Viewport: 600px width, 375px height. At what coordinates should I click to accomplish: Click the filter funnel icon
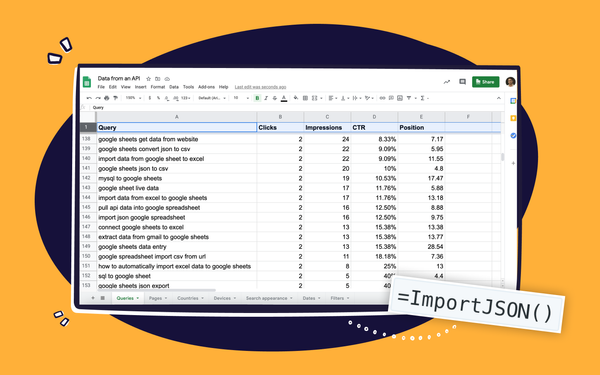click(409, 98)
